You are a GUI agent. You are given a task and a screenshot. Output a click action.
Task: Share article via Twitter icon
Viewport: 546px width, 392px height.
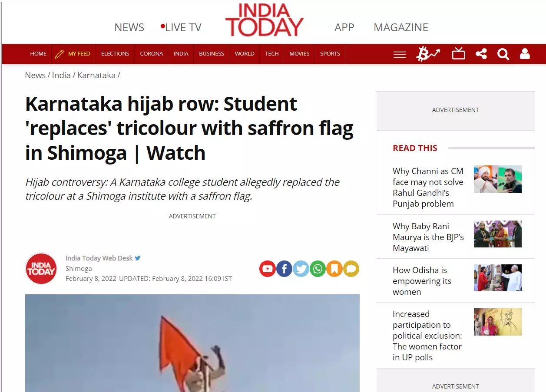pyautogui.click(x=301, y=269)
